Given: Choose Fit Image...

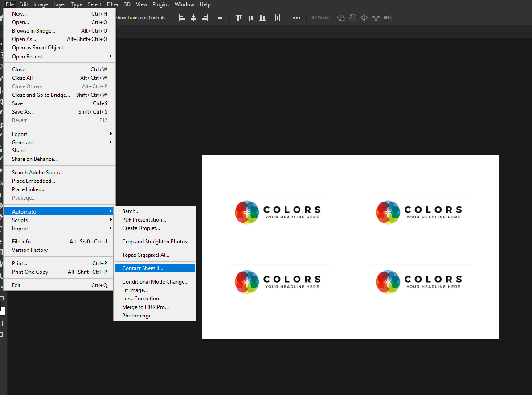Looking at the screenshot, I should tap(155, 290).
